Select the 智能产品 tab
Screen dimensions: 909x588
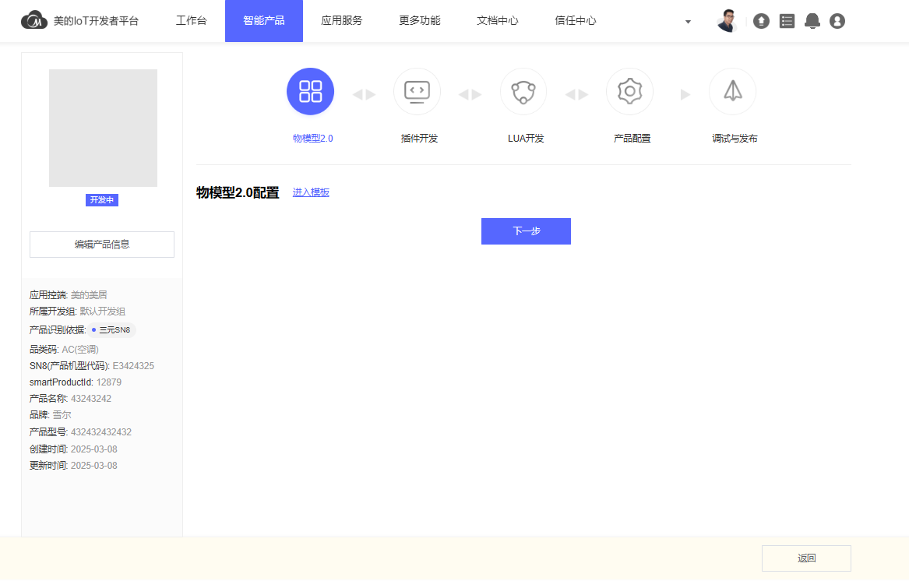[x=264, y=21]
